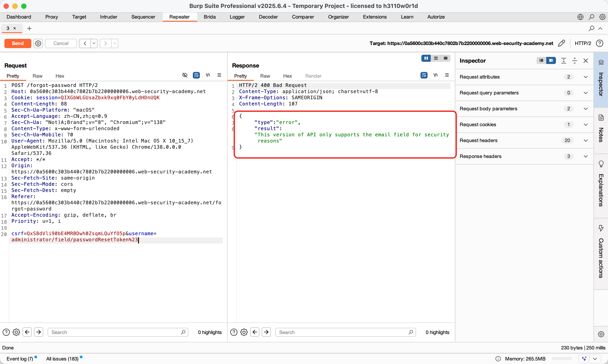Image resolution: width=608 pixels, height=364 pixels.
Task: Expand Request cookies section in Inspector
Action: 585,125
